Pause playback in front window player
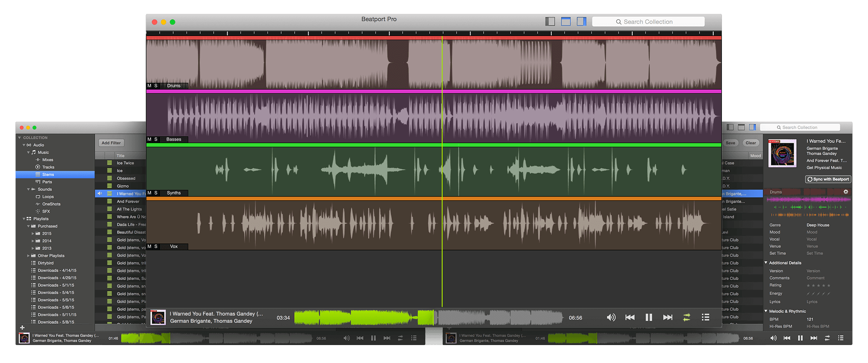 649,317
